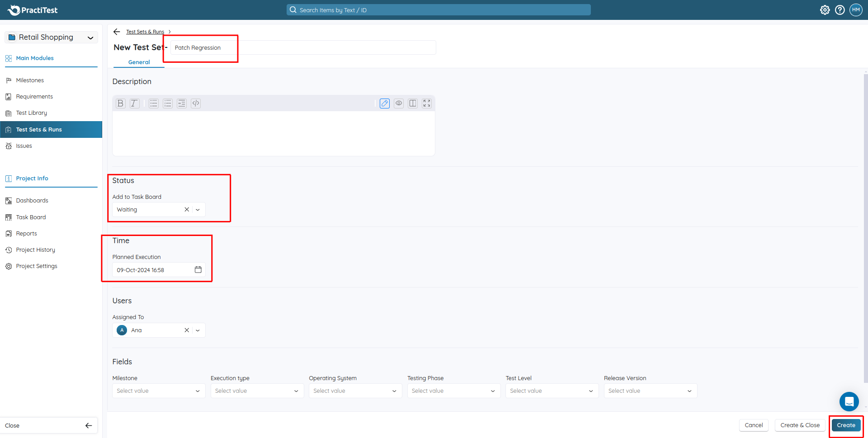Select the General tab

139,62
